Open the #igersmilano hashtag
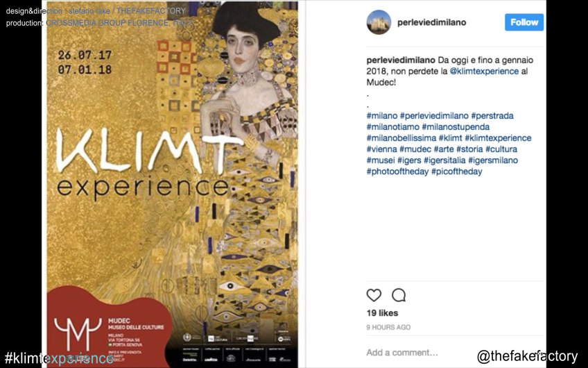This screenshot has width=588, height=368. (493, 160)
